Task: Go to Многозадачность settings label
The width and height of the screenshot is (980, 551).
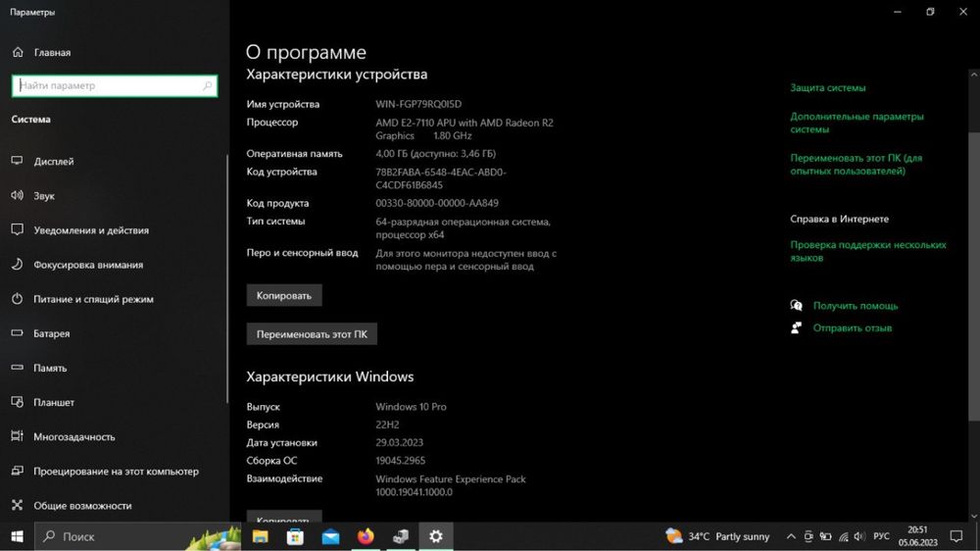Action: point(74,436)
